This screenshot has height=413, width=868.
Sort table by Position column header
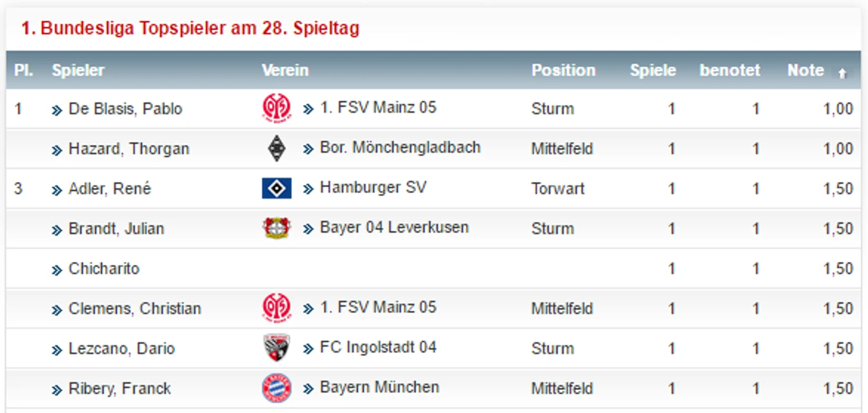tap(563, 70)
